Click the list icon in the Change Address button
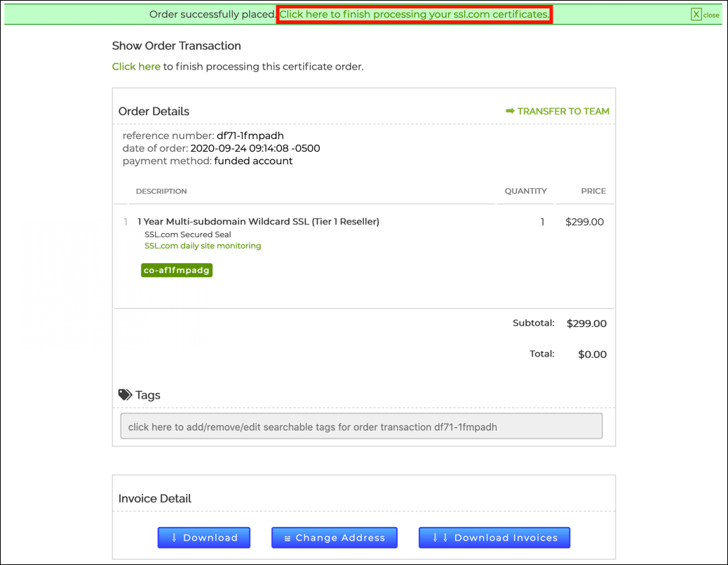The height and width of the screenshot is (565, 728). pos(288,538)
